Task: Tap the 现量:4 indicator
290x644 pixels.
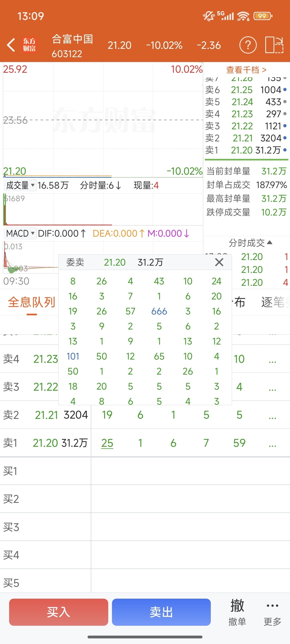Action: point(146,185)
